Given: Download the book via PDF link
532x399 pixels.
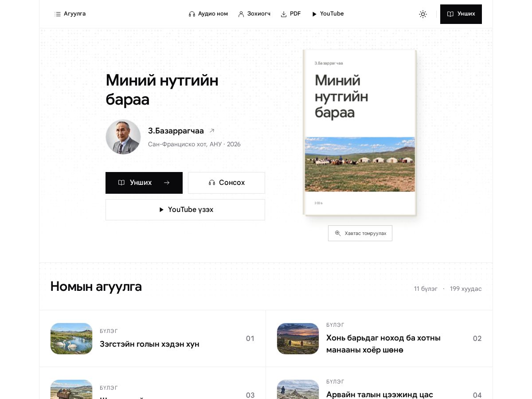Looking at the screenshot, I should (291, 14).
